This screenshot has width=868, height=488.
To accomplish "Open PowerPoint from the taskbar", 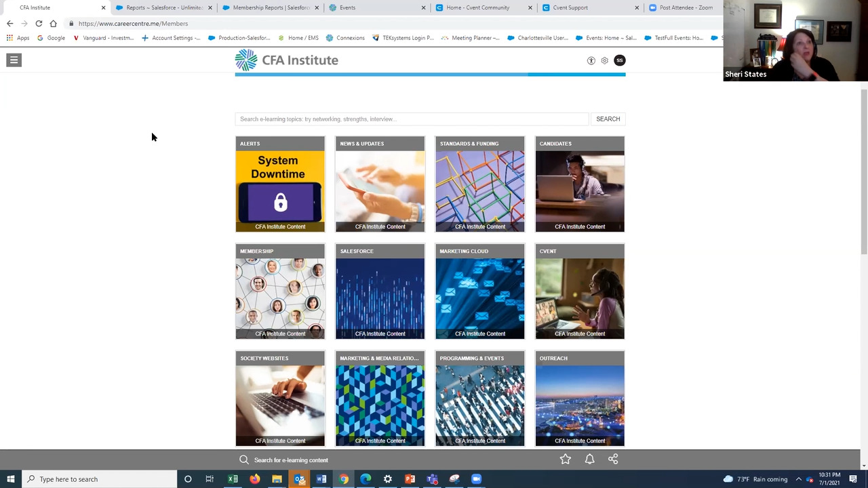I will point(410,479).
